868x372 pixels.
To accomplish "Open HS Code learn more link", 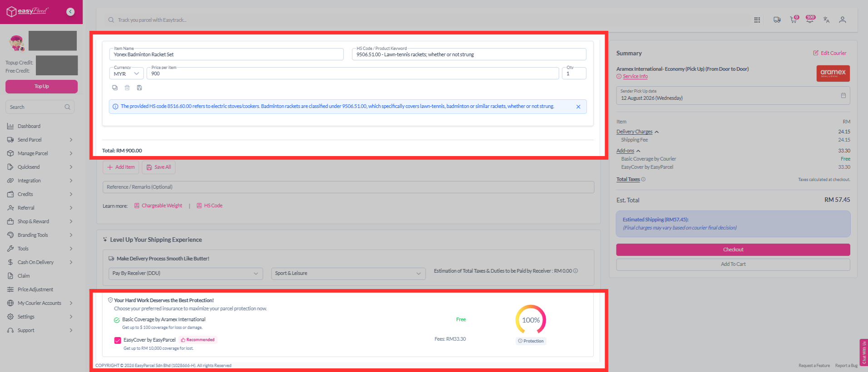I will coord(209,206).
